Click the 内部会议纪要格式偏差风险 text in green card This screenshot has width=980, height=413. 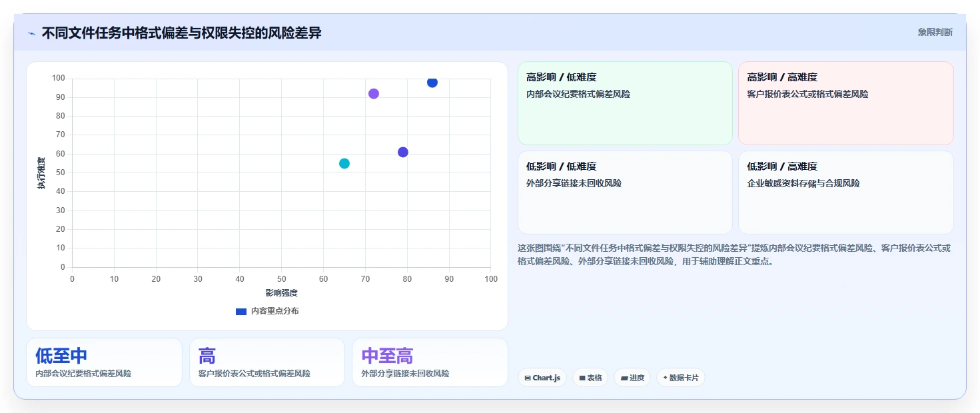pyautogui.click(x=578, y=94)
